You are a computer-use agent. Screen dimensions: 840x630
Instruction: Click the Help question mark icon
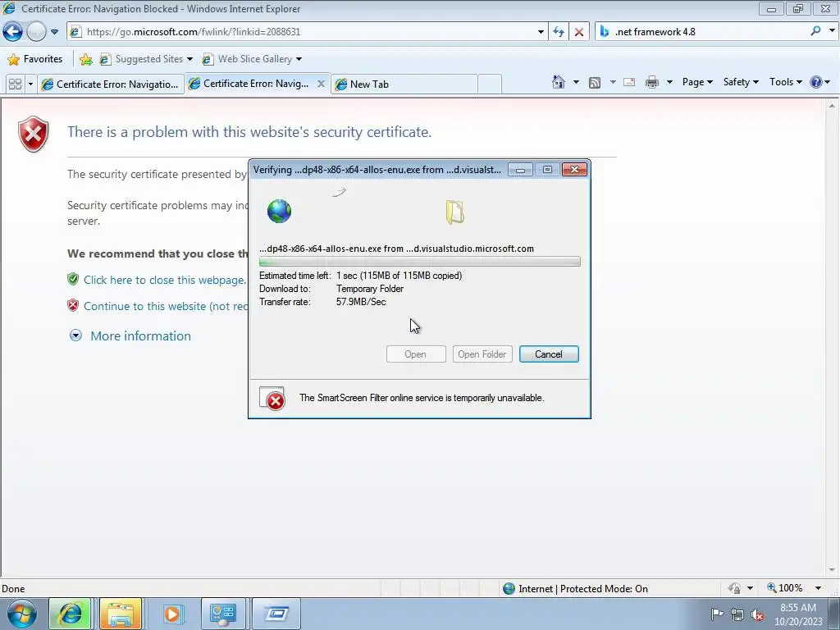point(816,82)
